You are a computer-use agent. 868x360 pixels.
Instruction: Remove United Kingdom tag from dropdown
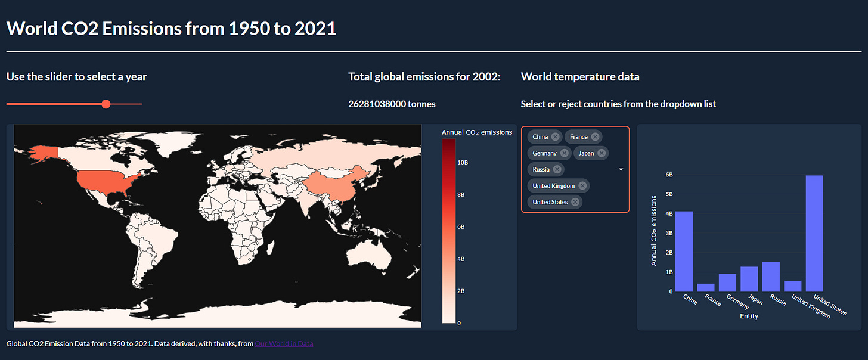click(582, 186)
